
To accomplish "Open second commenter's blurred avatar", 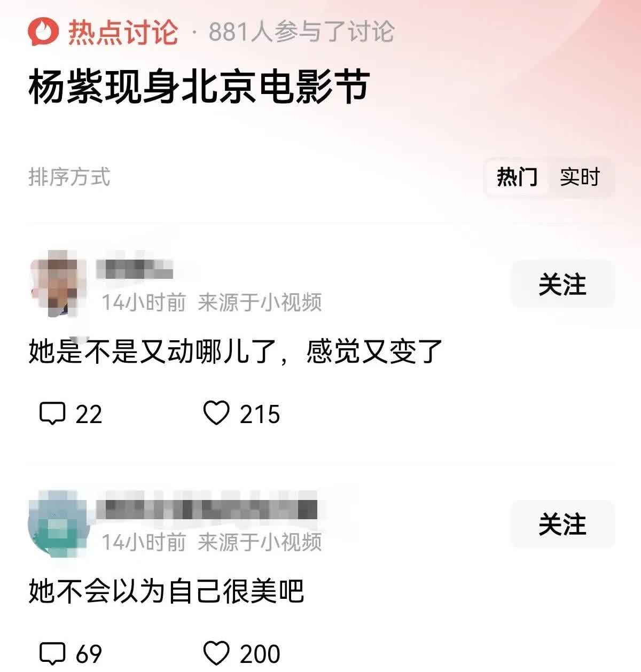I will pyautogui.click(x=58, y=523).
